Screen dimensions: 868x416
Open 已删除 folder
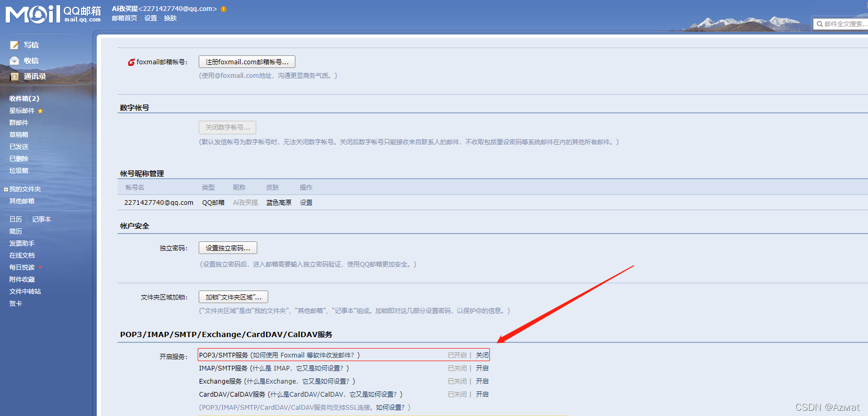tap(19, 159)
